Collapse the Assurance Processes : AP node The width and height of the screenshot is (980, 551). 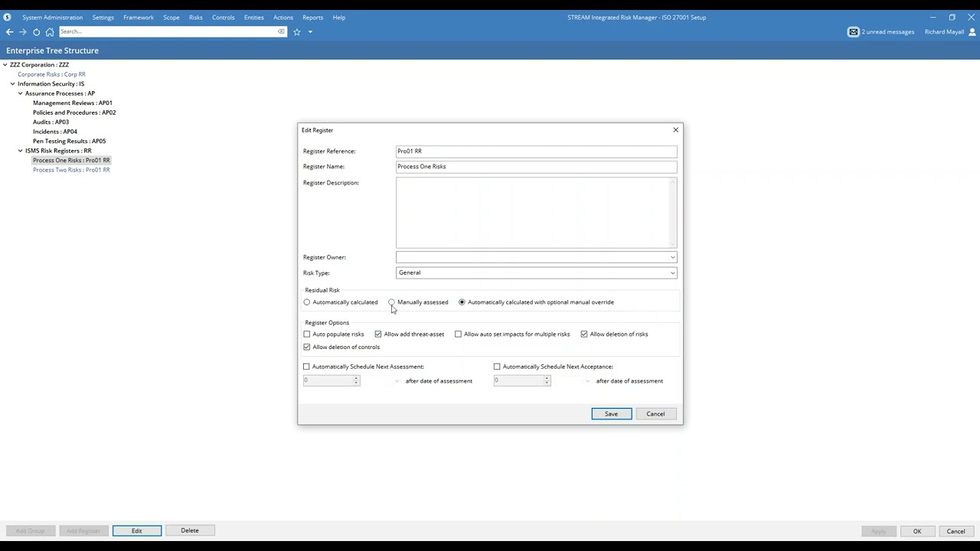tap(21, 93)
